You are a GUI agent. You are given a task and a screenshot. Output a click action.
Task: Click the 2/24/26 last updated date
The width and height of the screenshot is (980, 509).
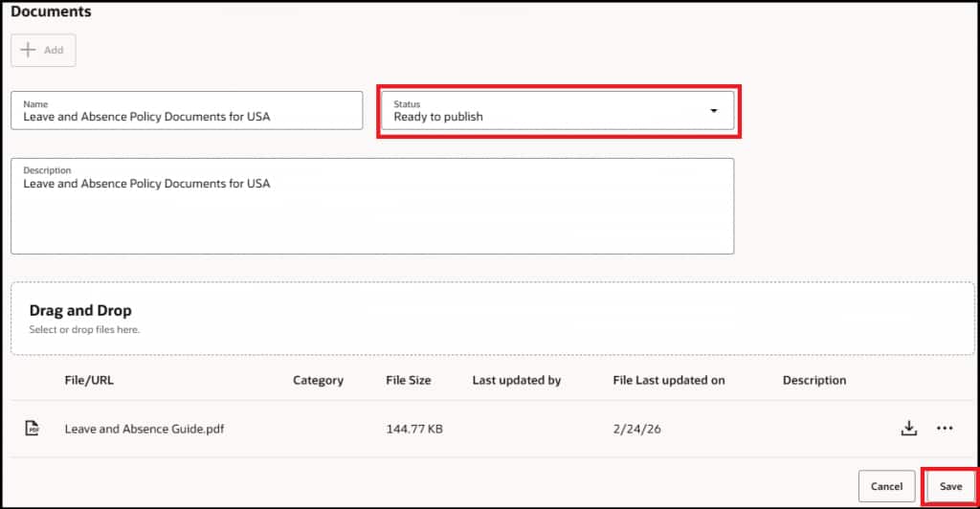(x=637, y=429)
